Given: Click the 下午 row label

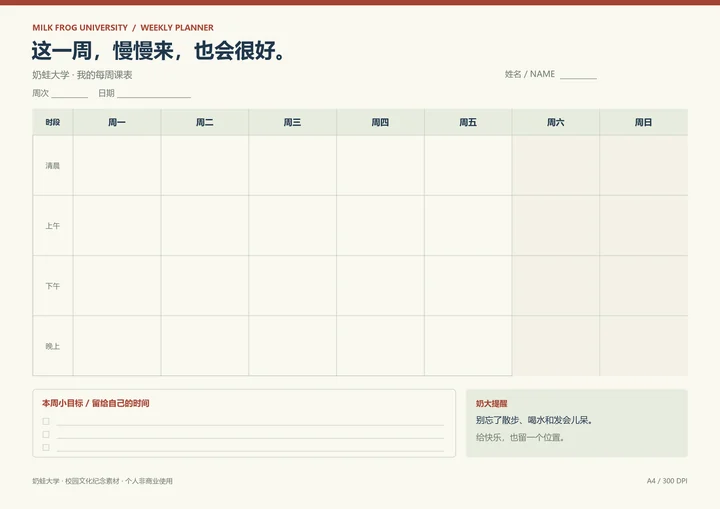Looking at the screenshot, I should coord(53,286).
